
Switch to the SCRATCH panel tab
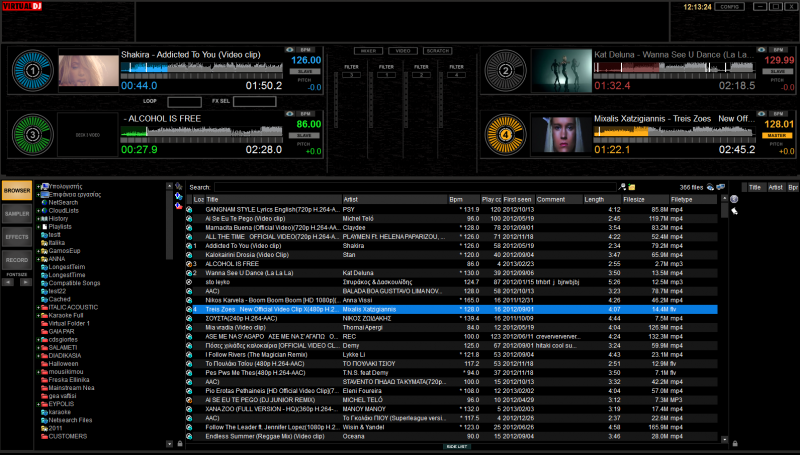[438, 51]
